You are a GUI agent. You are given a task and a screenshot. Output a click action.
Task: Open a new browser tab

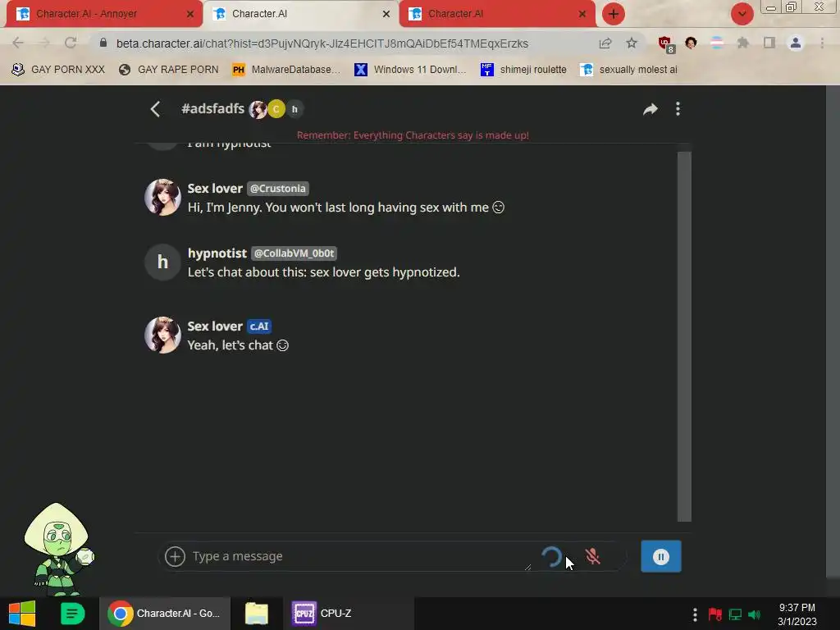point(614,14)
